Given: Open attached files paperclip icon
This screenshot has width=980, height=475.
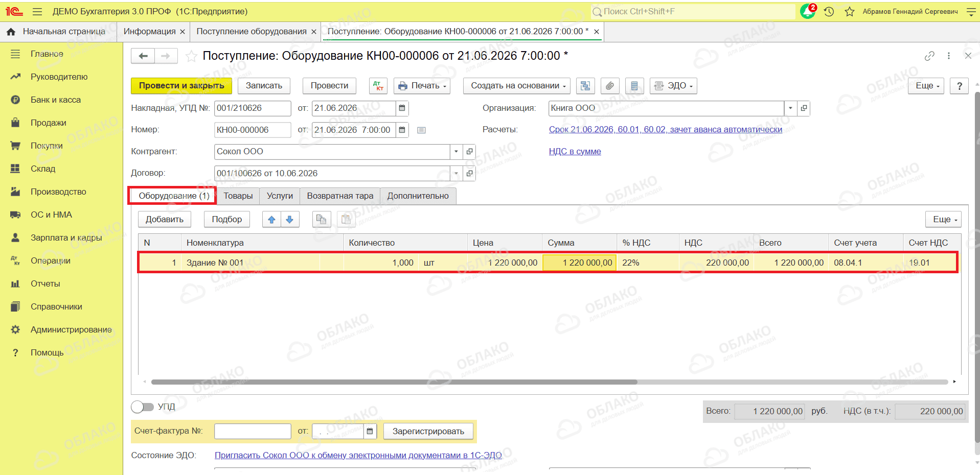Looking at the screenshot, I should [x=610, y=86].
